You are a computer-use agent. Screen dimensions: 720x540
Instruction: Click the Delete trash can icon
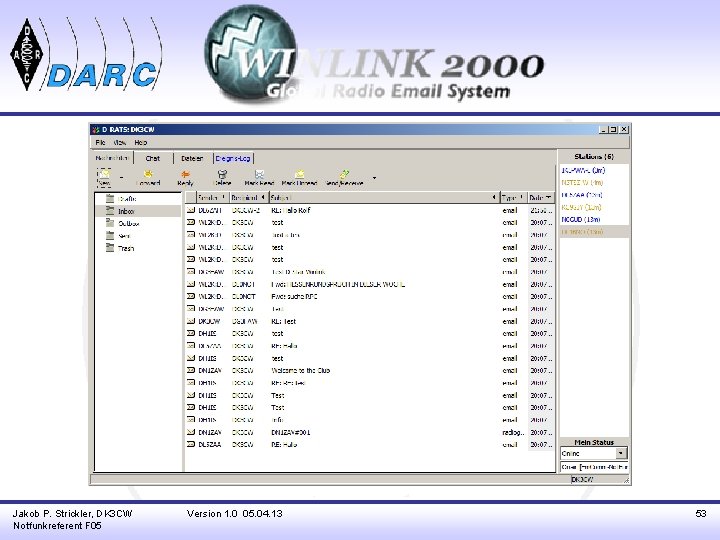(x=222, y=174)
